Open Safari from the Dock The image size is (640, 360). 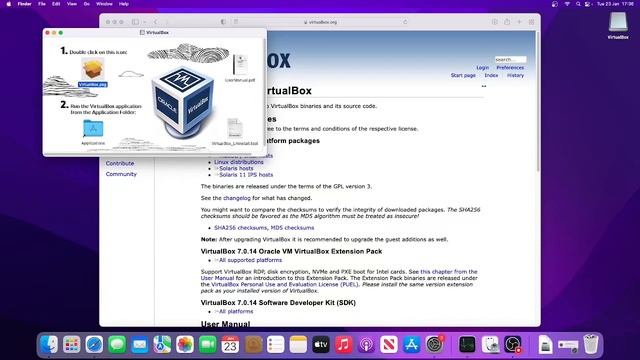(x=94, y=344)
